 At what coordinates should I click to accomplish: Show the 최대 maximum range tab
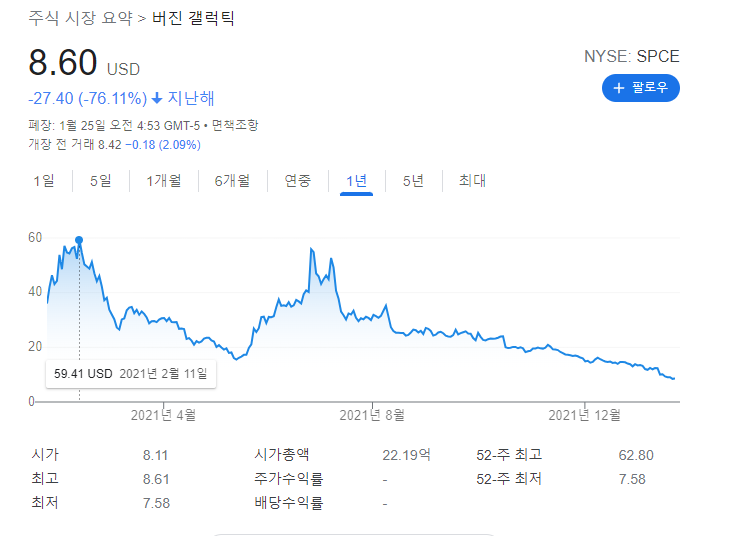[472, 181]
